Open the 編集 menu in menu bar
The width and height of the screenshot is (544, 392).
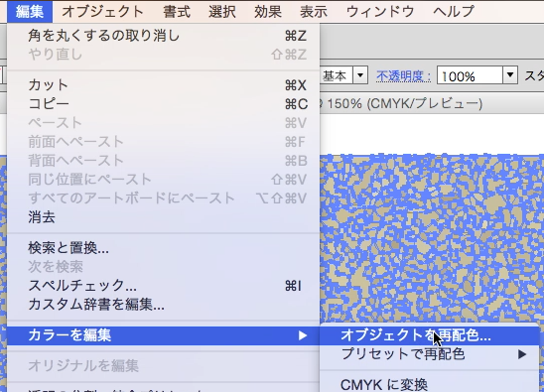(x=30, y=12)
